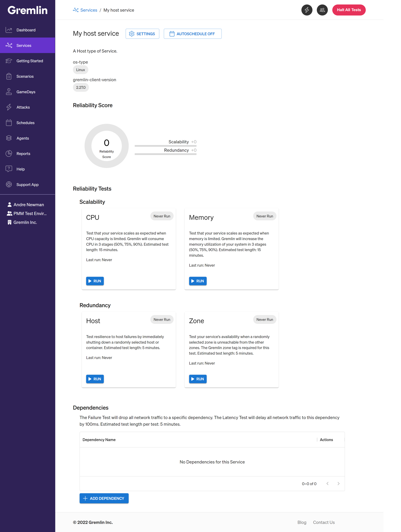This screenshot has width=401, height=532.
Task: Click the Agents layers icon
Action: pyautogui.click(x=9, y=138)
